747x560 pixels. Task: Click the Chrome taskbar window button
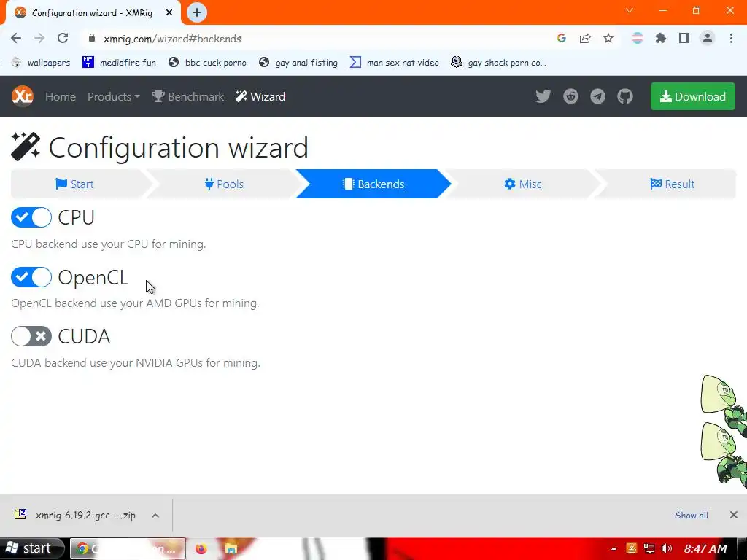128,548
